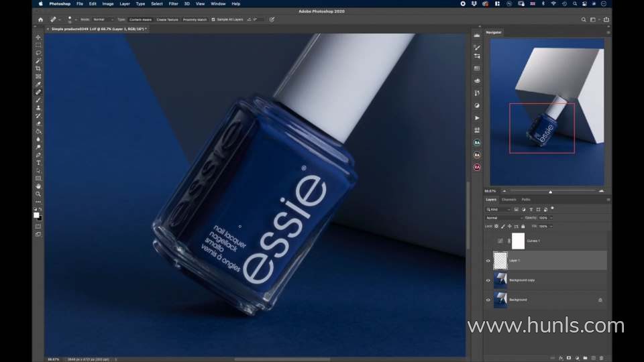Click Delete layer trash icon

pos(602,358)
